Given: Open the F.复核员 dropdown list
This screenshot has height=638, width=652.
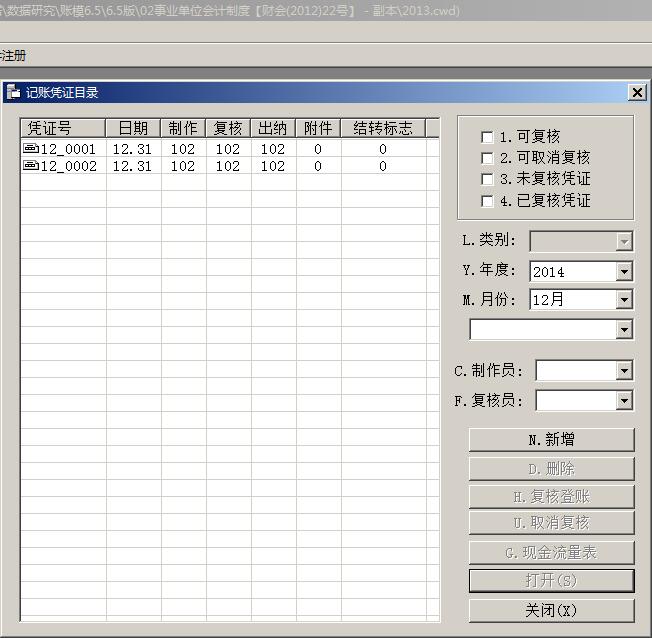Looking at the screenshot, I should (624, 401).
